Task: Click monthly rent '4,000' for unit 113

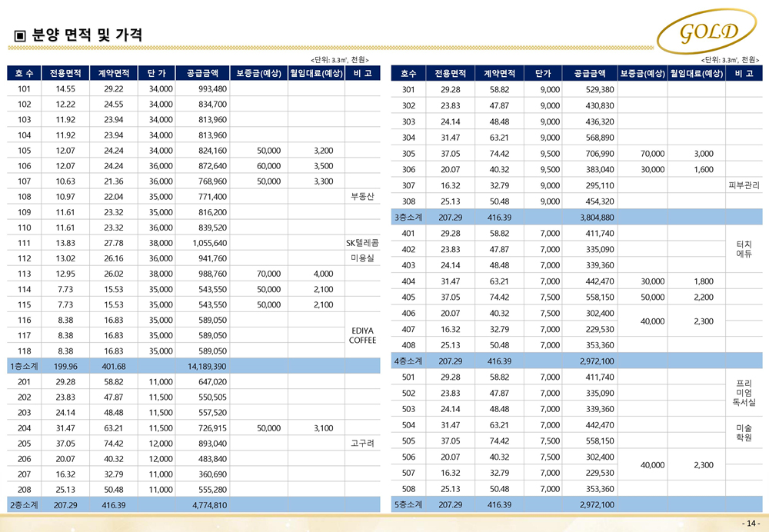Action: point(324,274)
